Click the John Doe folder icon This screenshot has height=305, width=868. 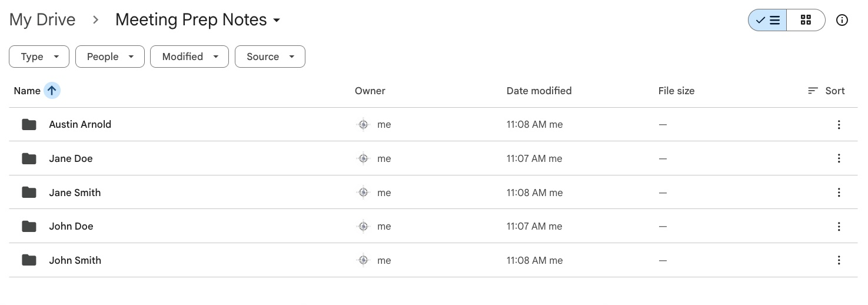(29, 226)
